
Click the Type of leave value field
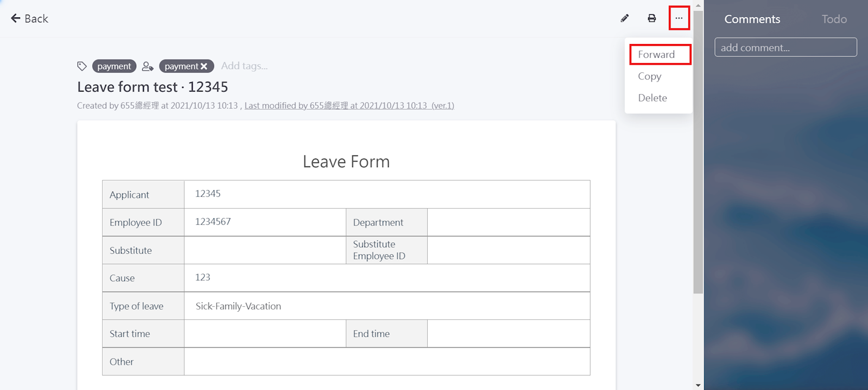[x=387, y=306]
